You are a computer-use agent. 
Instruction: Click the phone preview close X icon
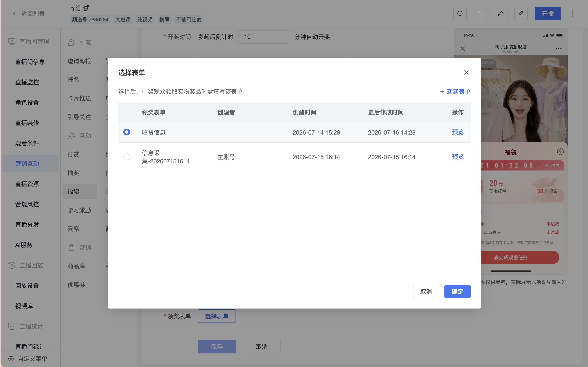click(463, 49)
